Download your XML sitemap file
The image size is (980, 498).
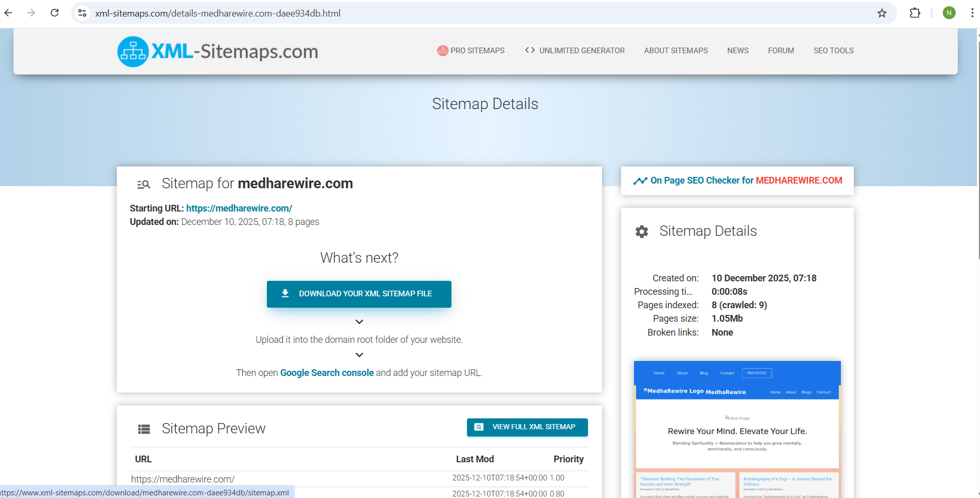[x=359, y=294]
